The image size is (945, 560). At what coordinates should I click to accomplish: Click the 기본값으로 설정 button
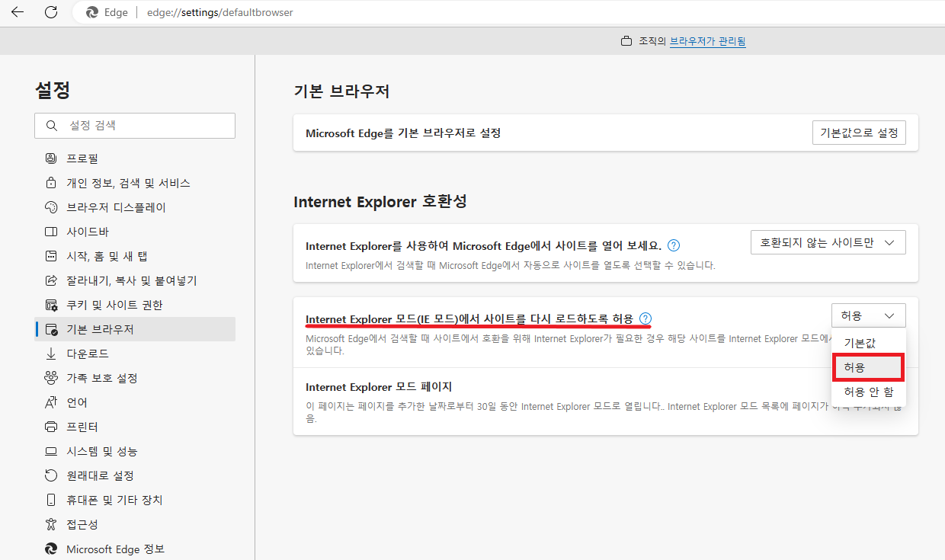(x=859, y=133)
